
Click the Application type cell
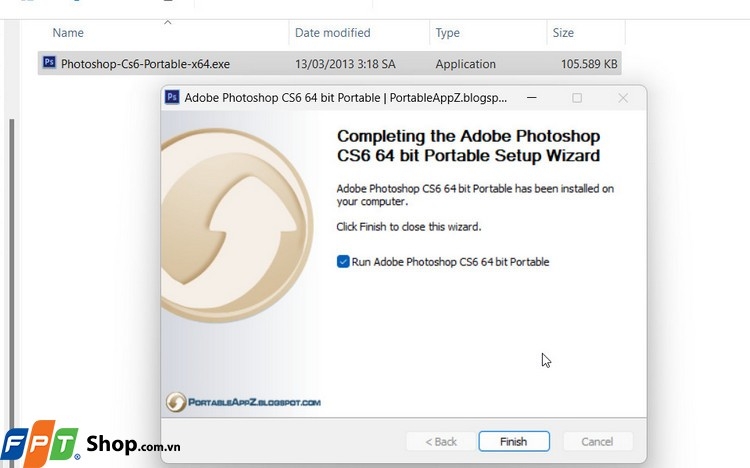pos(465,64)
